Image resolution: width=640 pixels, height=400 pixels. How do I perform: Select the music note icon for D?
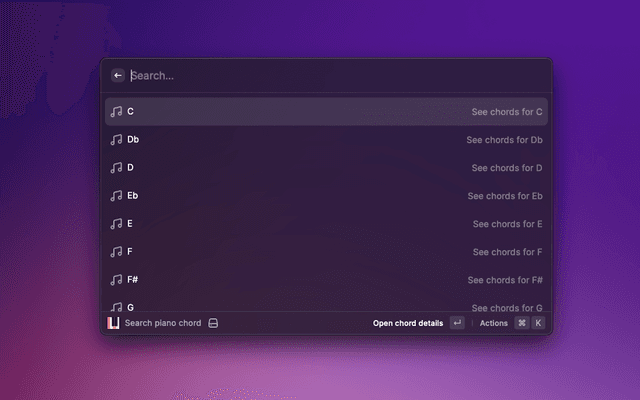tap(116, 168)
